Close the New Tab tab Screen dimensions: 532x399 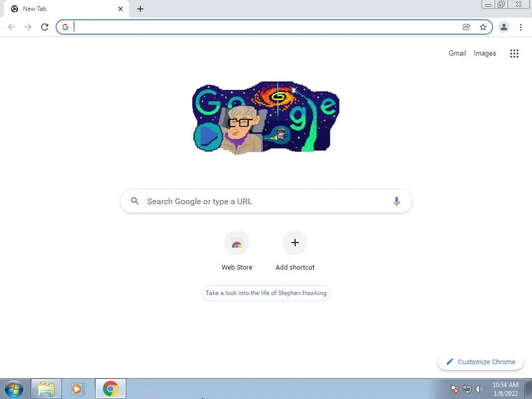[121, 9]
